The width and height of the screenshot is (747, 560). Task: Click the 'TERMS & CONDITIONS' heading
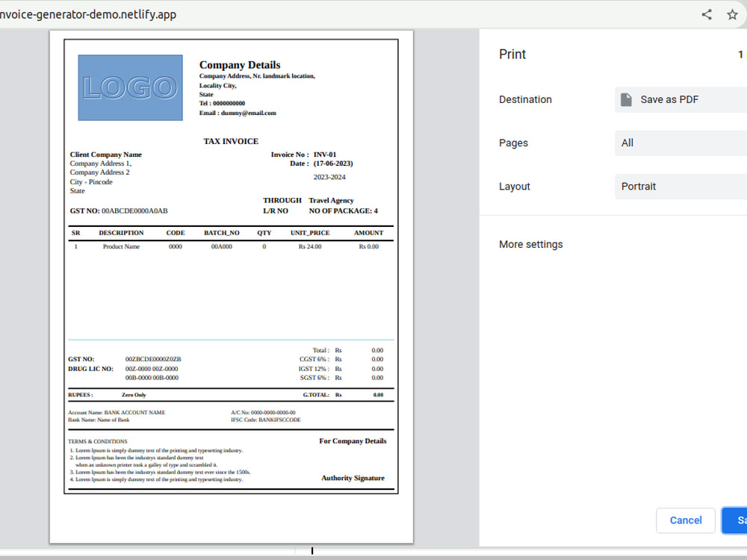(98, 441)
